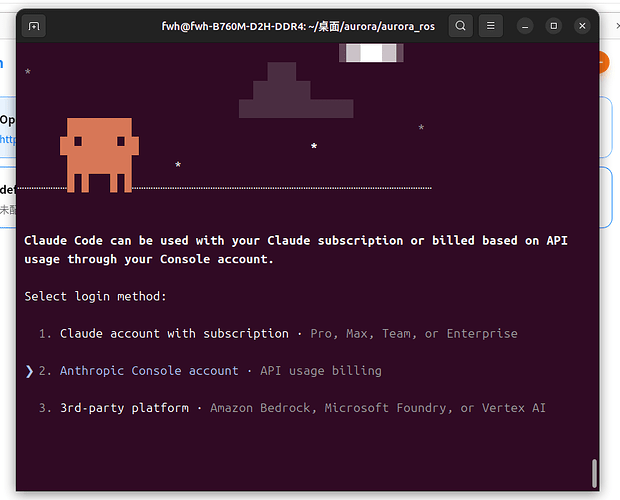Screen dimensions: 620x500
Task: Click the 'Claude Code can be used' heading text
Action: 296,250
